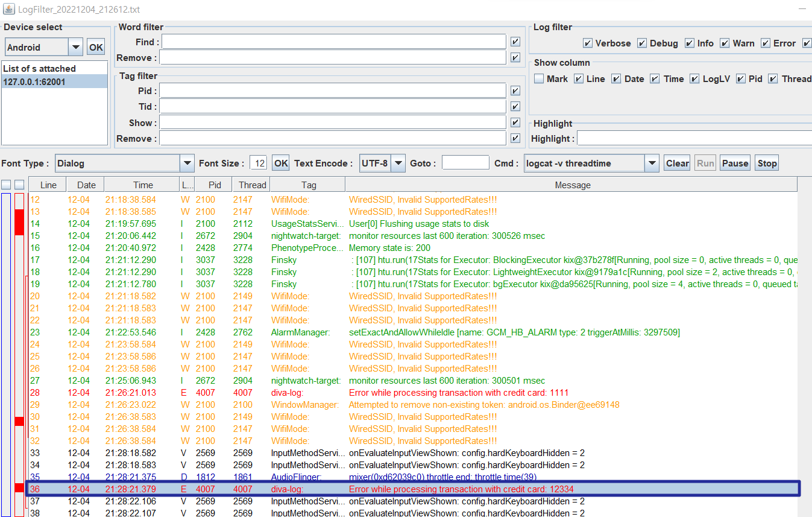Select line 23 AlarmManager setExactAndAllowWhileIdle row
Viewport: 812px width, 517px height.
point(413,332)
